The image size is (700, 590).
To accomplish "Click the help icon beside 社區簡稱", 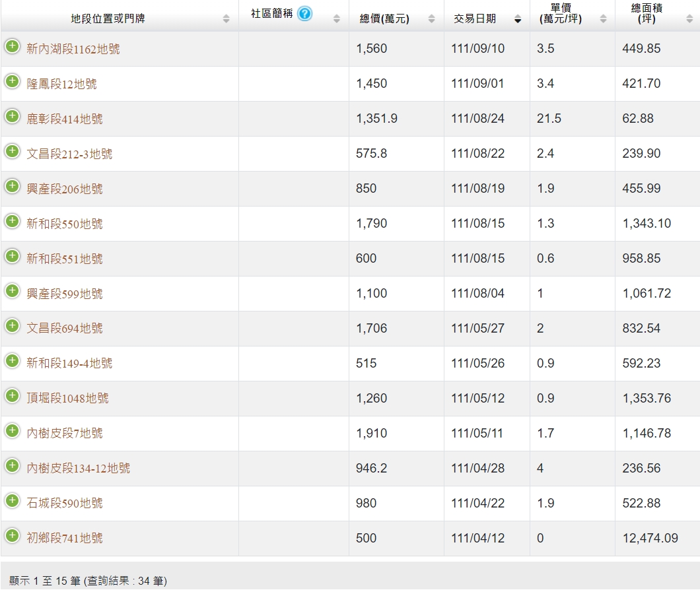I will tap(304, 14).
